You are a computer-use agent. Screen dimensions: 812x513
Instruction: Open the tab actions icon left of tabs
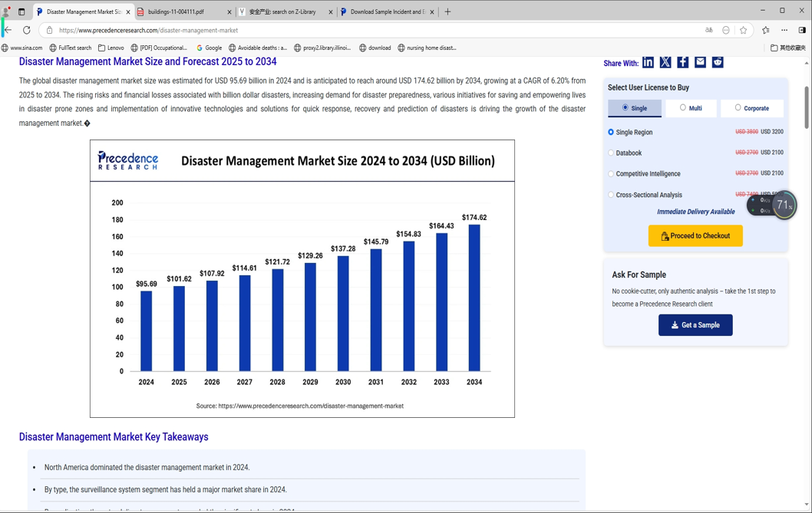pos(21,12)
